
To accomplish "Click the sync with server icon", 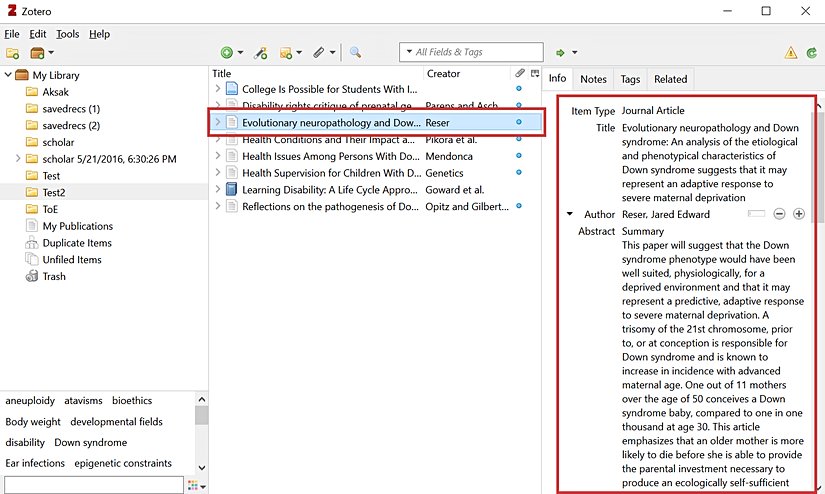I will (811, 53).
